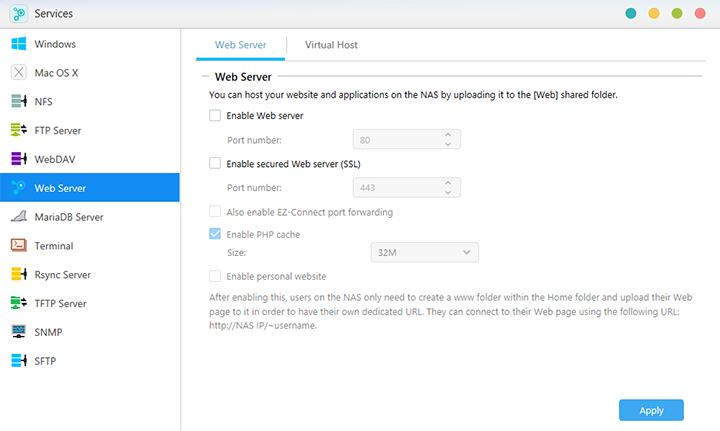Toggle the Enable PHP cache checkbox
This screenshot has height=431, width=720.
(215, 234)
